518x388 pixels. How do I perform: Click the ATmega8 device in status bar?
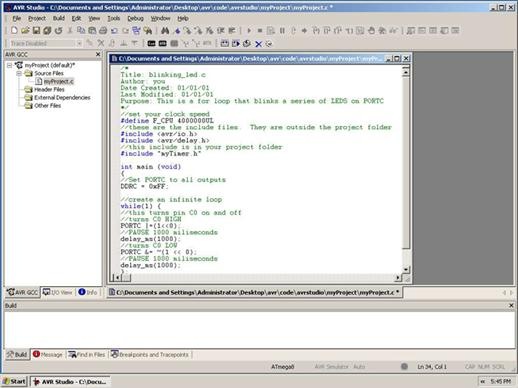282,367
